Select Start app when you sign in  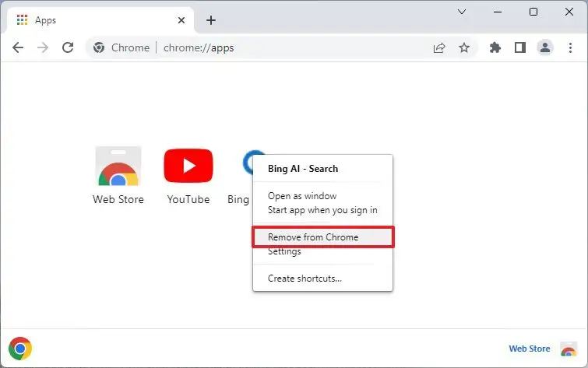tap(322, 210)
